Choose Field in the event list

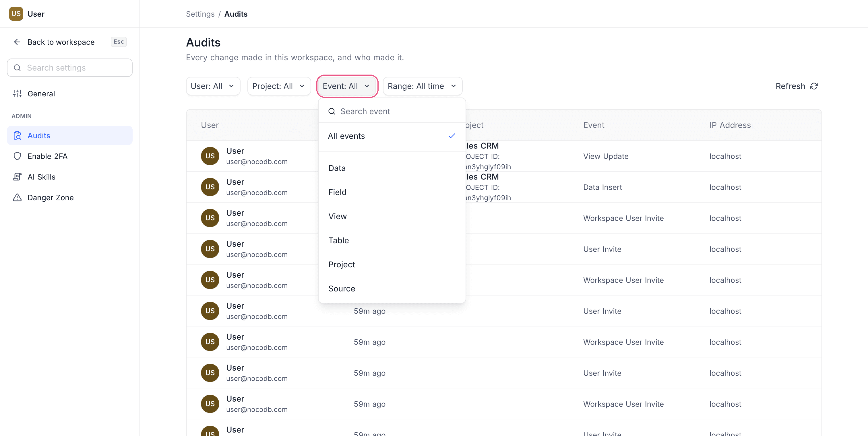pyautogui.click(x=392, y=192)
